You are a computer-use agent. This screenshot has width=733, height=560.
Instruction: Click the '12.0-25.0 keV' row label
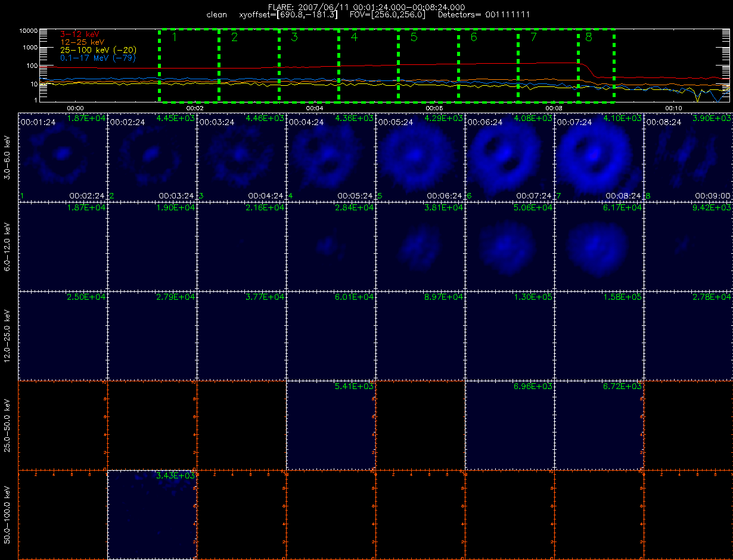[x=8, y=335]
